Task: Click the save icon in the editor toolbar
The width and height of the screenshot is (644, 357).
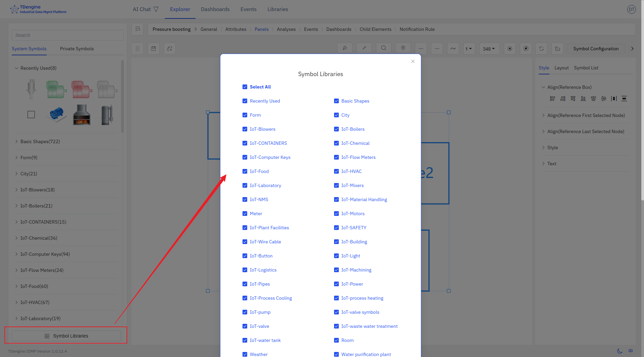Action: 154,48
